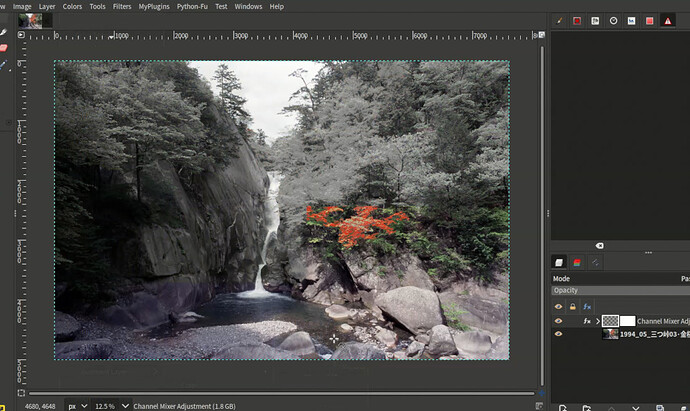Click the eye visibility header in layers panel
Viewport: 690px width, 411px height.
coord(558,306)
